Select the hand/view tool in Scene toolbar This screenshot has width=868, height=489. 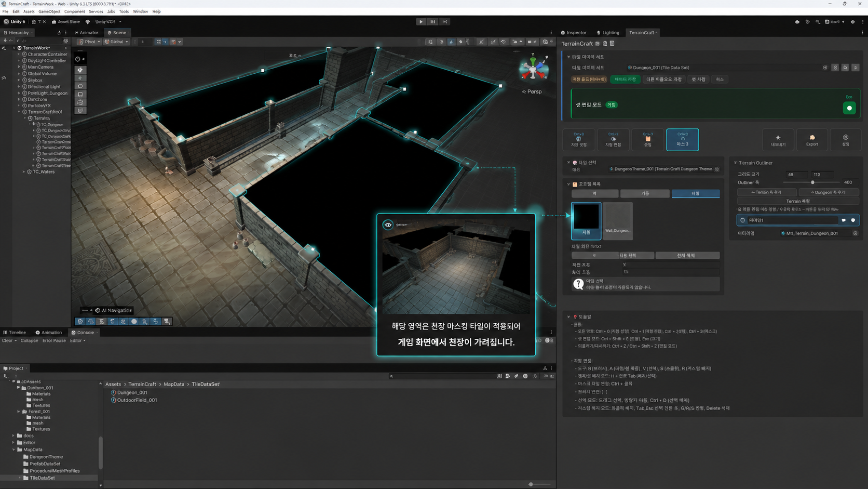click(80, 70)
